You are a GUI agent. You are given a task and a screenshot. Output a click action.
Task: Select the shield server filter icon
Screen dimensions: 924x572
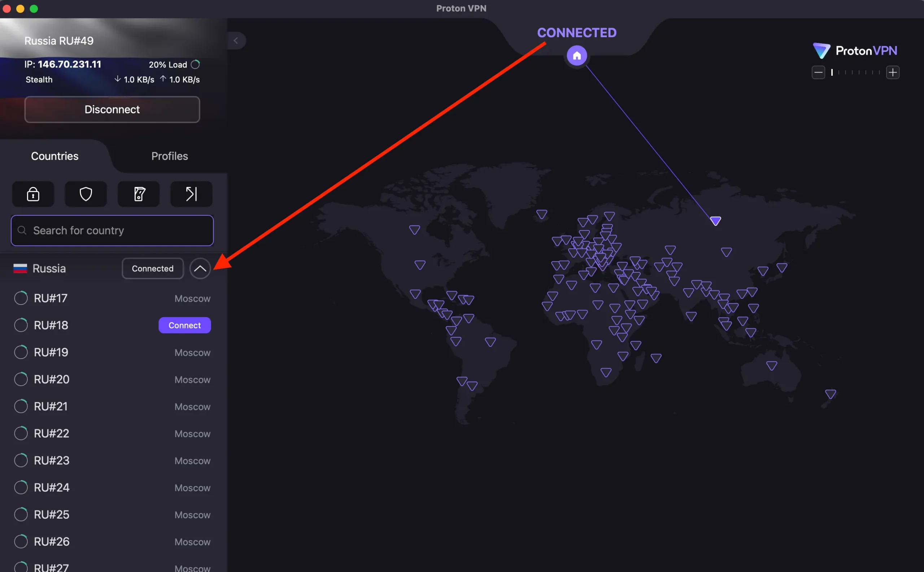coord(86,194)
